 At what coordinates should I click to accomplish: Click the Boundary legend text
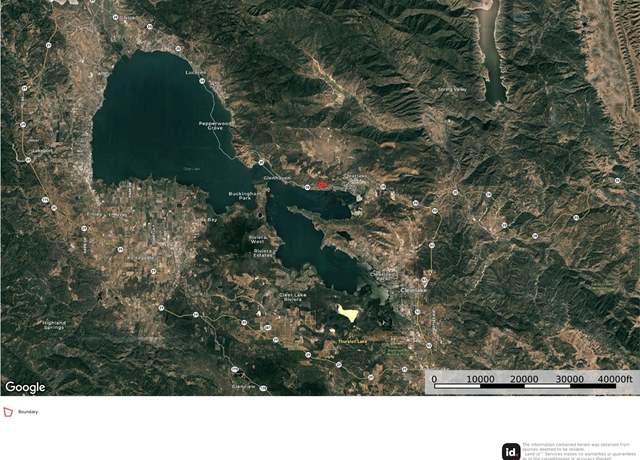(x=28, y=412)
